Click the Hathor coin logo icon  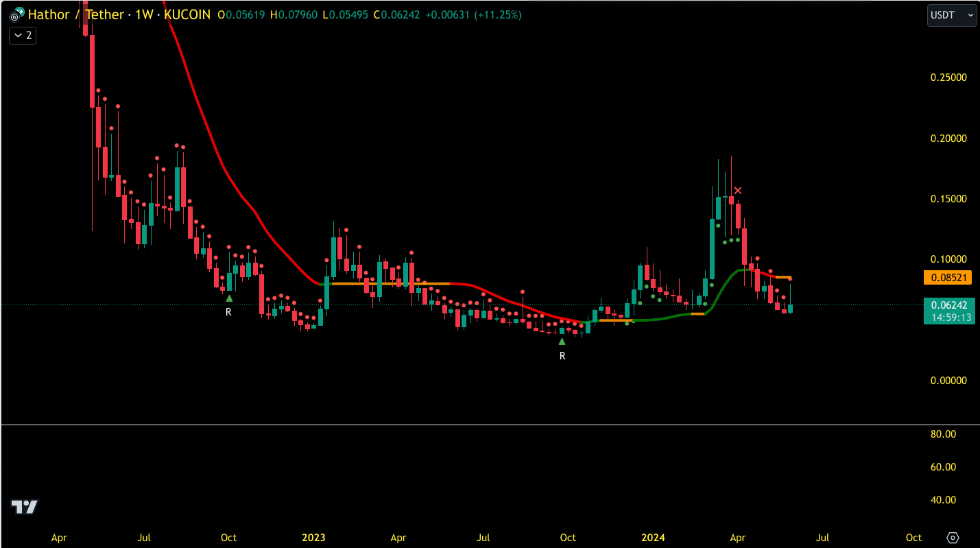(16, 14)
